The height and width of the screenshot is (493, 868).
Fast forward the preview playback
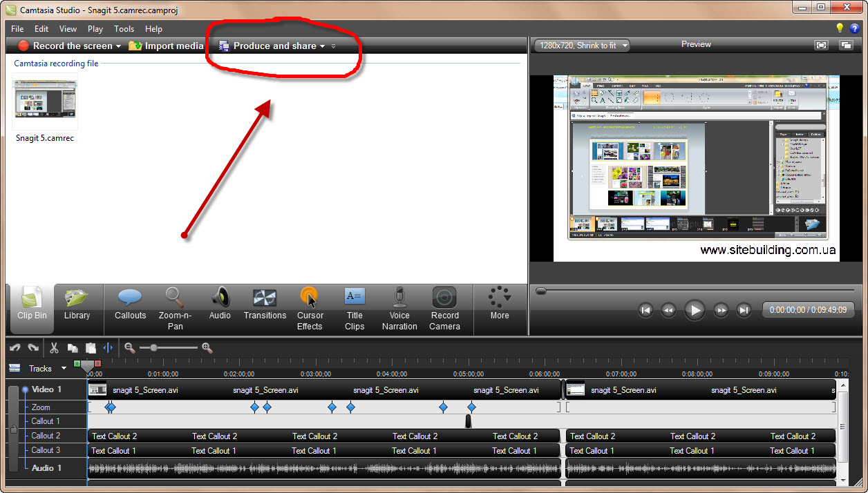pyautogui.click(x=721, y=310)
